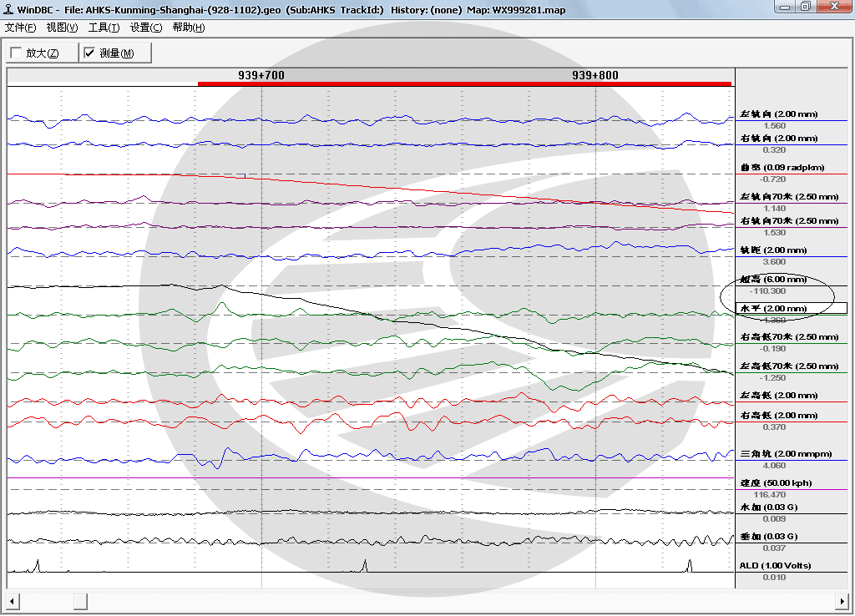Click the 939+700 mileage marker

coord(261,75)
